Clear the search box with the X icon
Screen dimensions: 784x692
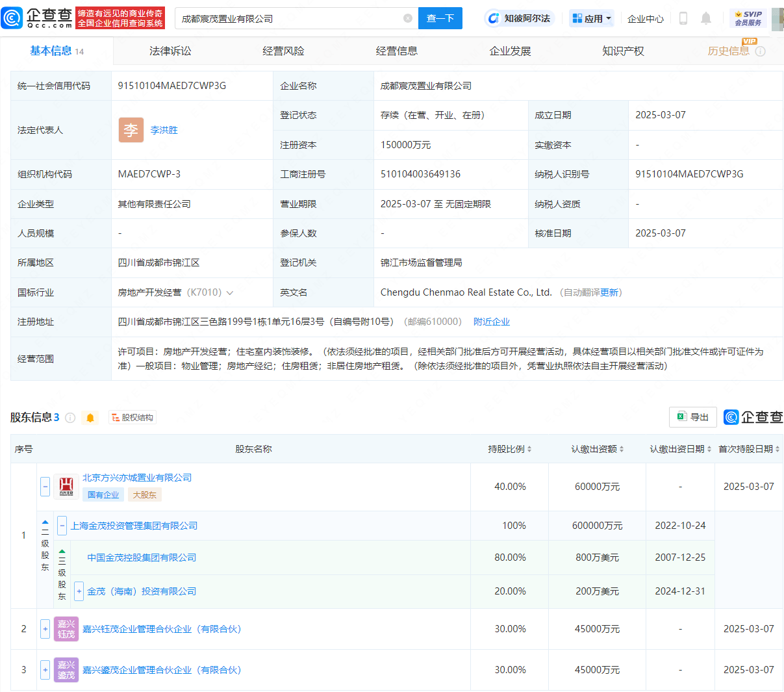[408, 18]
